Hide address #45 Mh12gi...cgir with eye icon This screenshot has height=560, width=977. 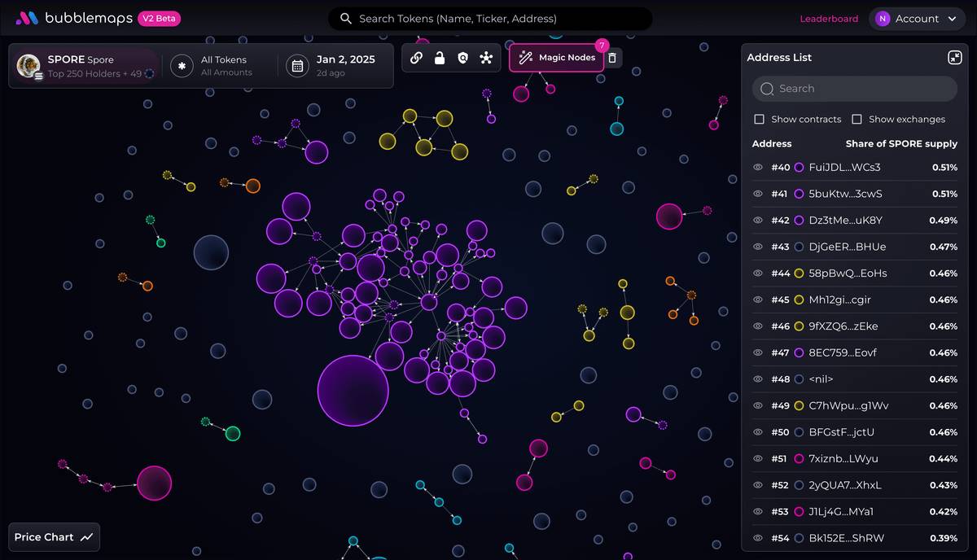758,300
